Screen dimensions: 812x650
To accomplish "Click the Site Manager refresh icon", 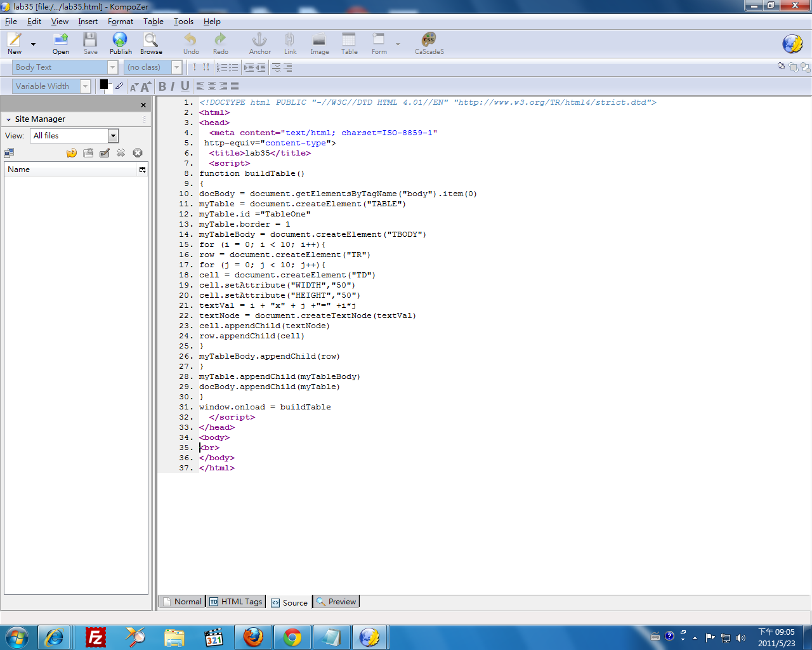I will (72, 153).
